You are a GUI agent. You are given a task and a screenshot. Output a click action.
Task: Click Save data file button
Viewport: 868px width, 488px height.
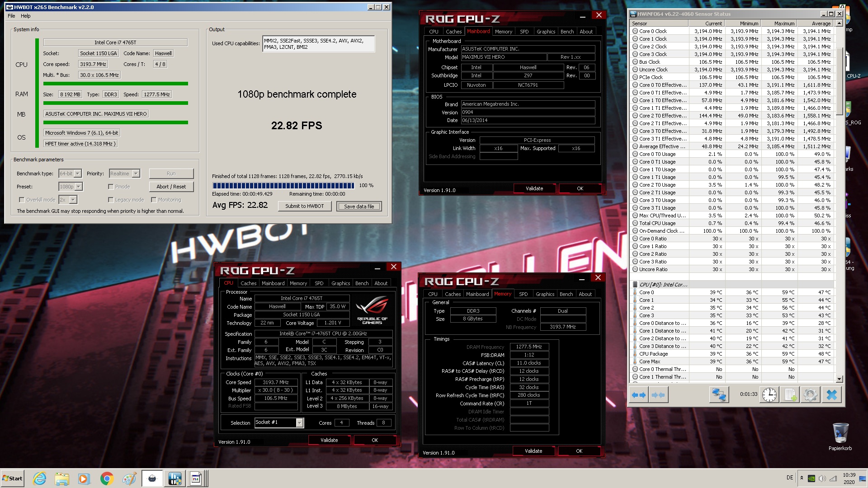pos(359,206)
